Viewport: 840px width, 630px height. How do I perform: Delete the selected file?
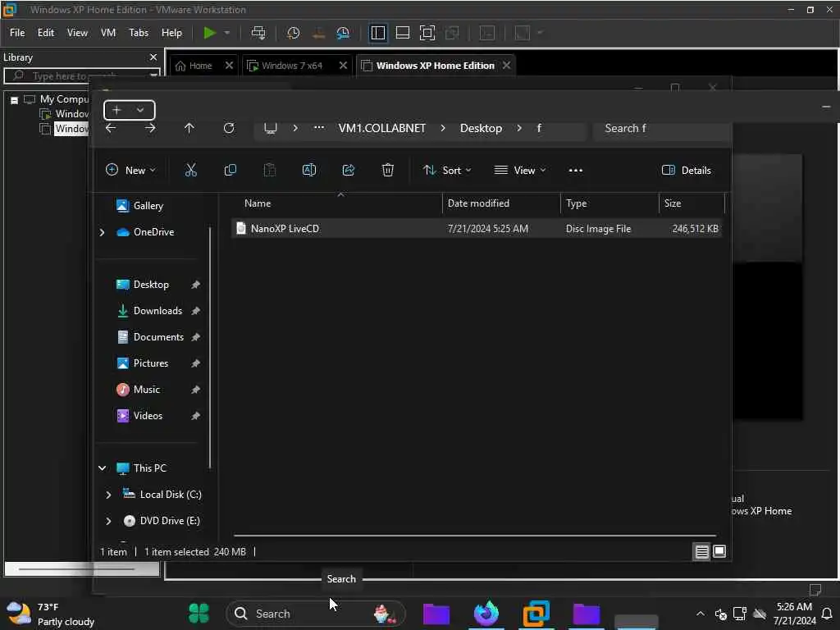click(x=388, y=171)
